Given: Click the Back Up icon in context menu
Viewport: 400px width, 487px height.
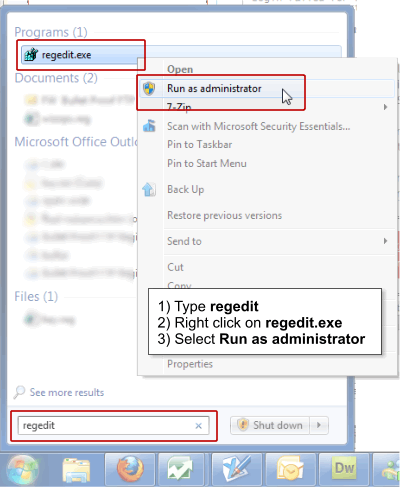Looking at the screenshot, I should coord(149,189).
